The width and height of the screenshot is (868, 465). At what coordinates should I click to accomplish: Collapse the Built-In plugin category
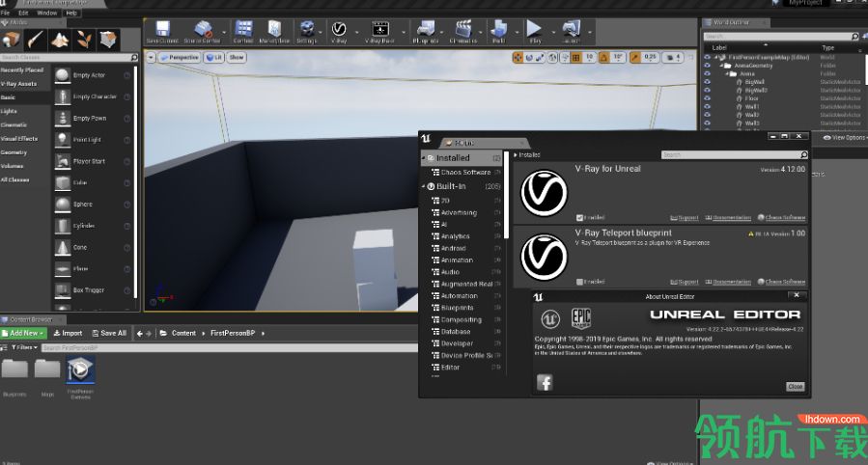424,187
